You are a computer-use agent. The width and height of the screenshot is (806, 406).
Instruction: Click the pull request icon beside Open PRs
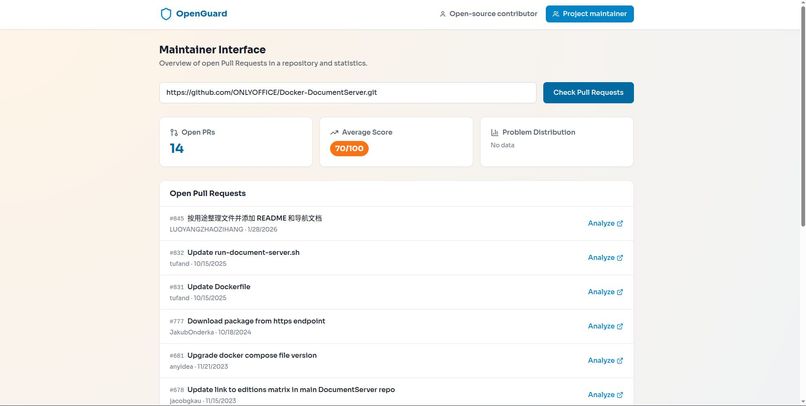click(x=174, y=133)
